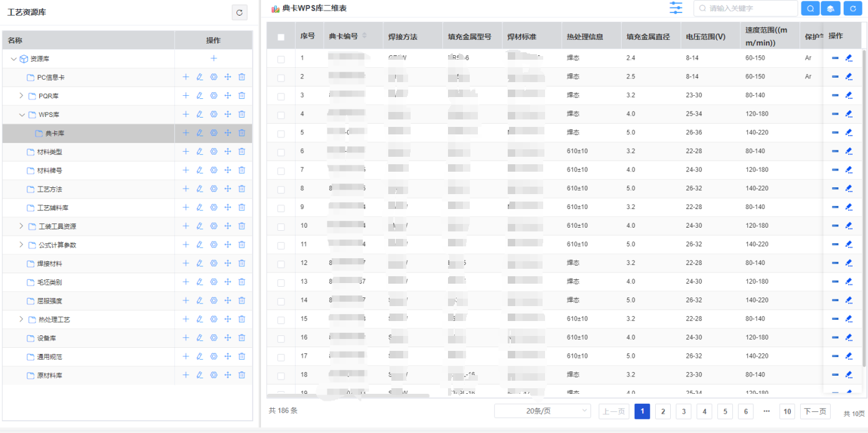Click the edit pencil for table row 1

pyautogui.click(x=849, y=58)
